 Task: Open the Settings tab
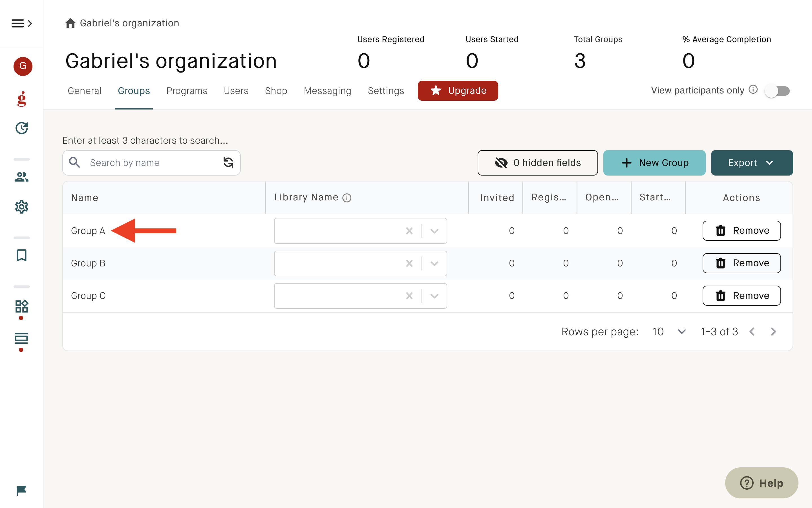[x=386, y=91]
